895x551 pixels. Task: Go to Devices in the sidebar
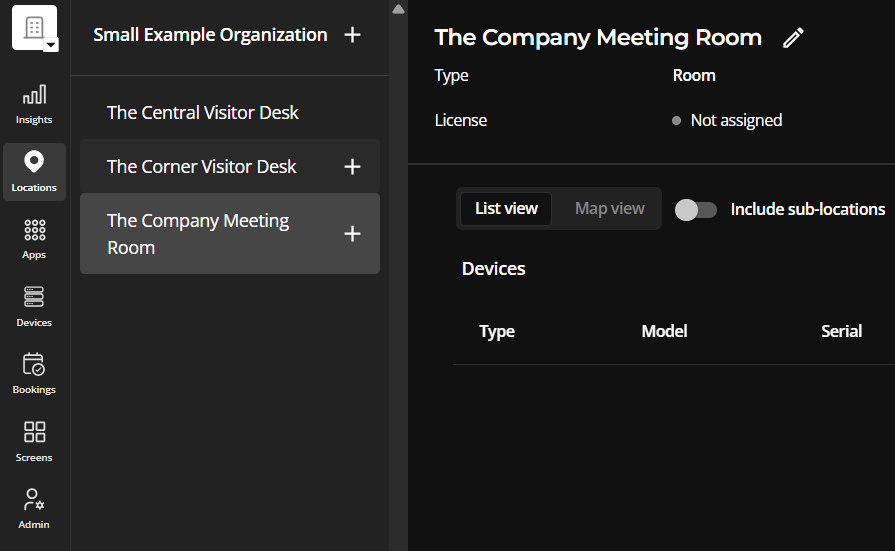(x=34, y=307)
